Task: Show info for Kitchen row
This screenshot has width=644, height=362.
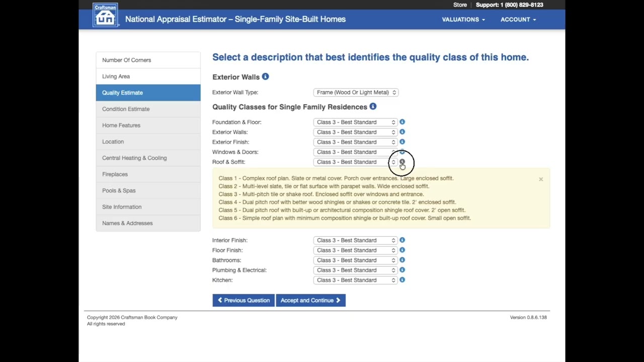Action: click(402, 280)
